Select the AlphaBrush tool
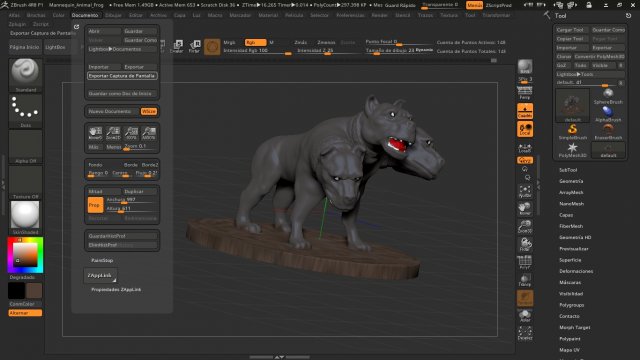 click(608, 114)
